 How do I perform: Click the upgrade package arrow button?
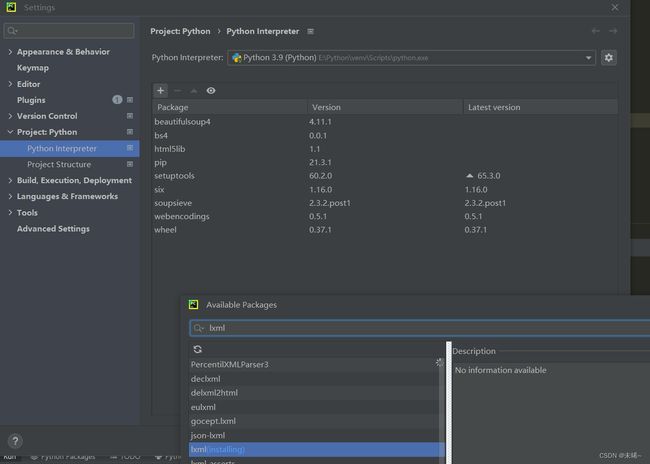coord(194,90)
